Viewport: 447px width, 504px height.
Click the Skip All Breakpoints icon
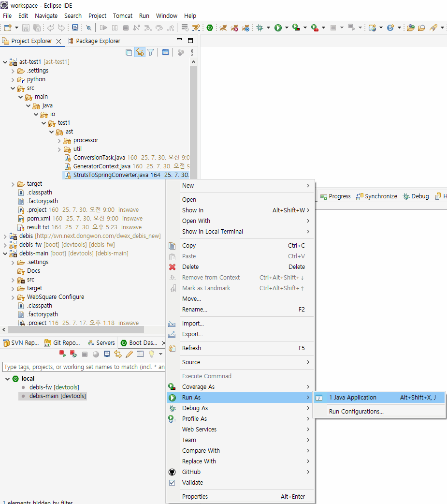(88, 28)
